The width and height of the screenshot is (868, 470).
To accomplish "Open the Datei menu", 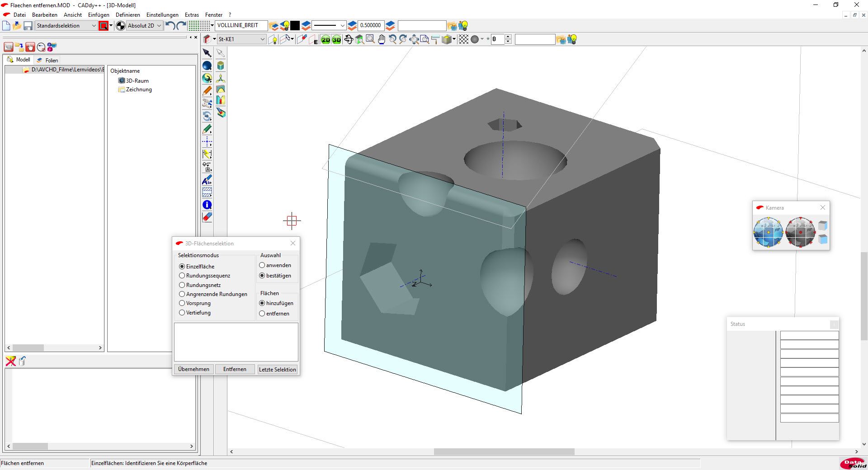I will tap(19, 15).
